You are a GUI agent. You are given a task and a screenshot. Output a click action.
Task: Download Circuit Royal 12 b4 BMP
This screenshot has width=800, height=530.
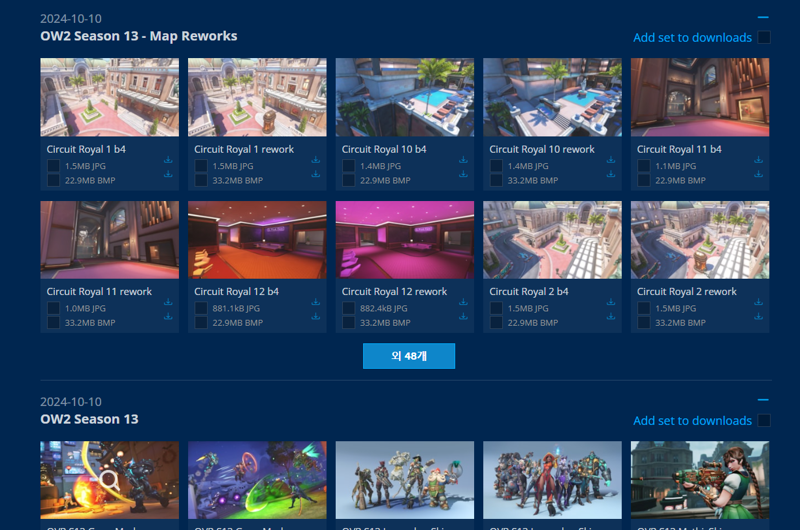[x=316, y=316]
